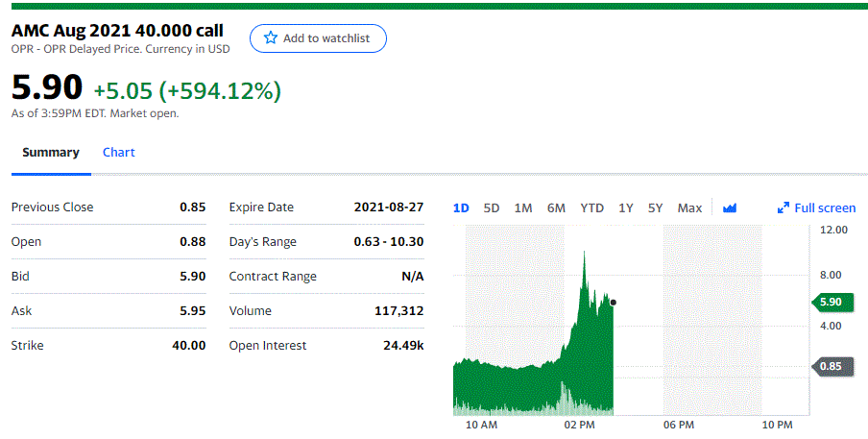
Task: Select the 1Y chart range
Action: (x=625, y=208)
